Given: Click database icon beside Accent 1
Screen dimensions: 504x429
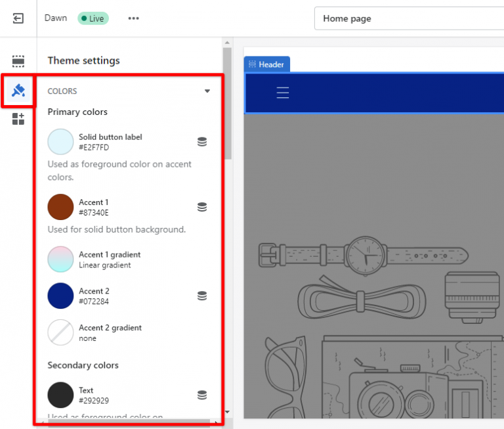Looking at the screenshot, I should [202, 207].
